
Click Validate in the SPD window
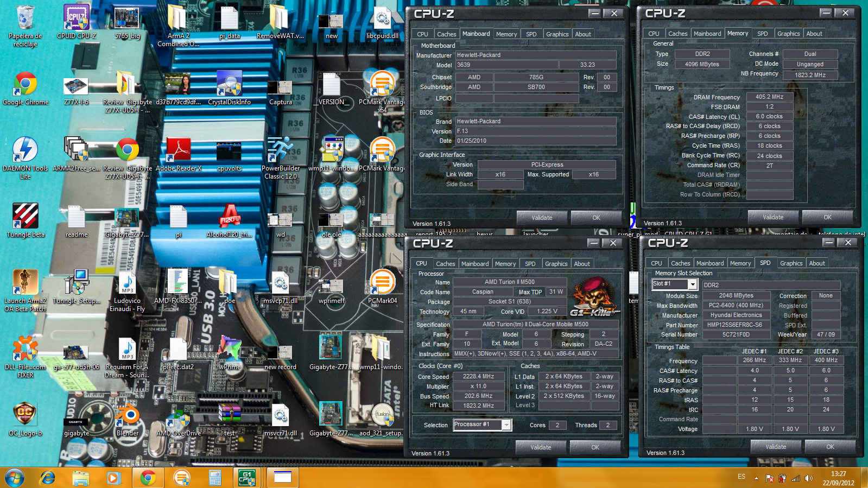tap(776, 447)
